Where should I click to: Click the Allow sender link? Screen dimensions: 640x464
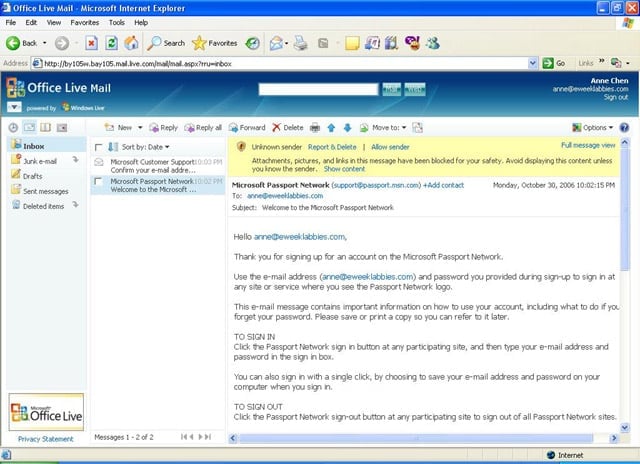tap(390, 147)
